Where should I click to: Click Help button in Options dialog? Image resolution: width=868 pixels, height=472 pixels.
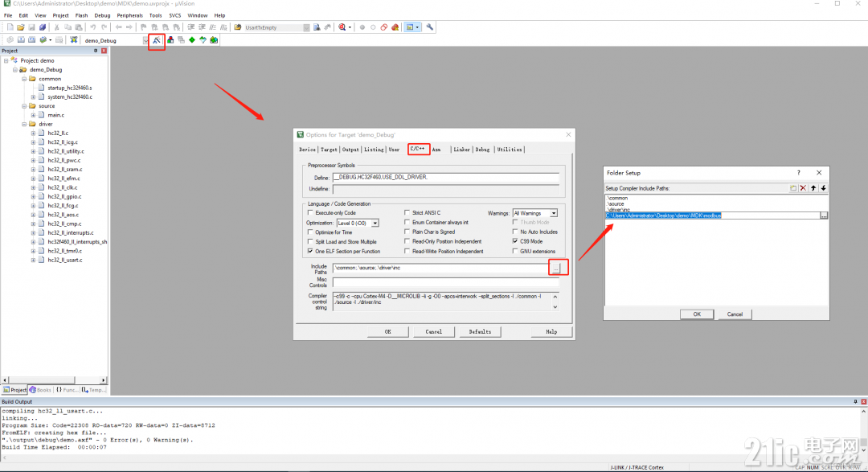[551, 332]
